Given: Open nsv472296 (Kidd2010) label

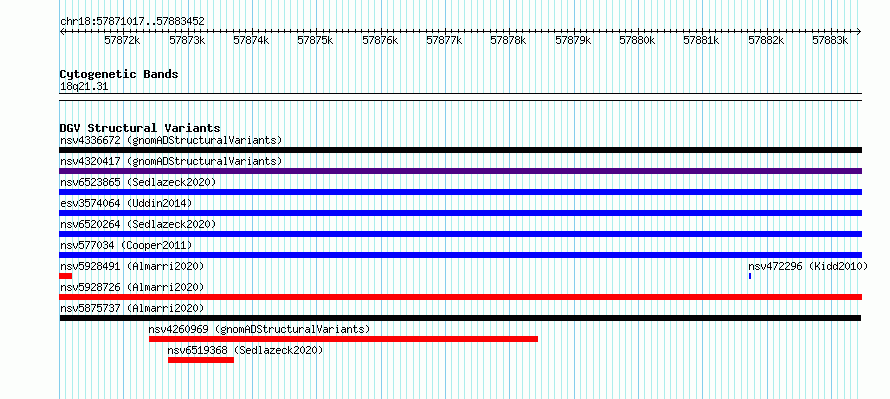Looking at the screenshot, I should point(808,266).
